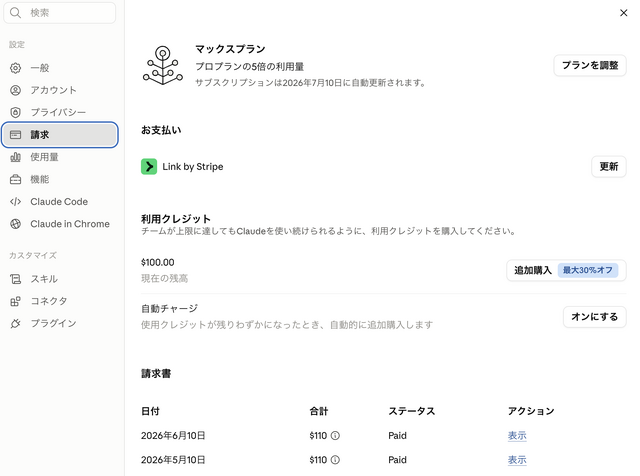Click the お支払い heading
The height and width of the screenshot is (476, 640).
pos(161,130)
